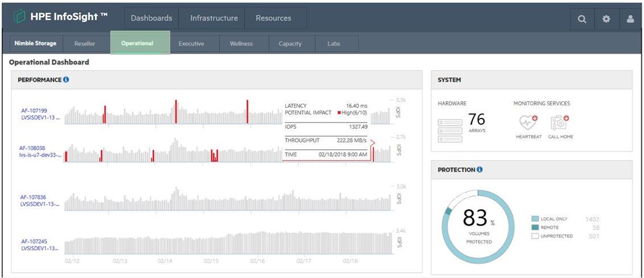
Task: Open the AF-107245 array link
Action: (40, 245)
